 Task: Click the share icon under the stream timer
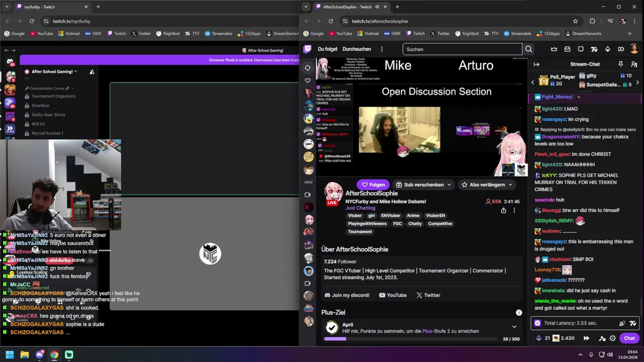(x=503, y=211)
